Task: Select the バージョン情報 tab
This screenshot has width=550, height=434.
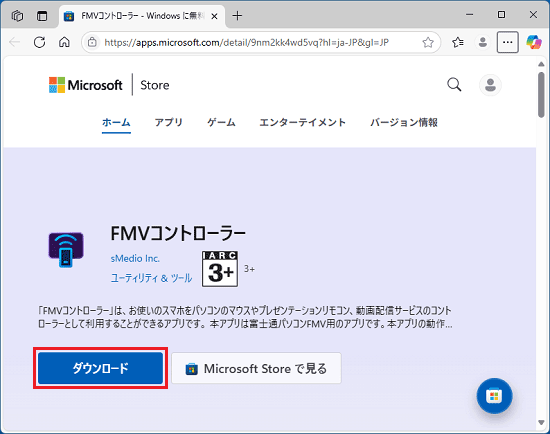Action: [404, 122]
